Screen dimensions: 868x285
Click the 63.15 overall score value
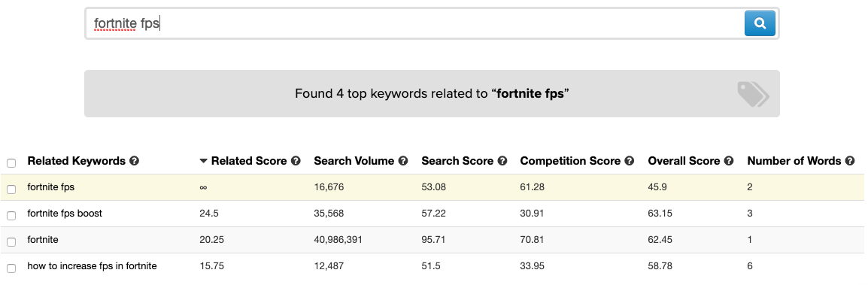[x=660, y=213]
